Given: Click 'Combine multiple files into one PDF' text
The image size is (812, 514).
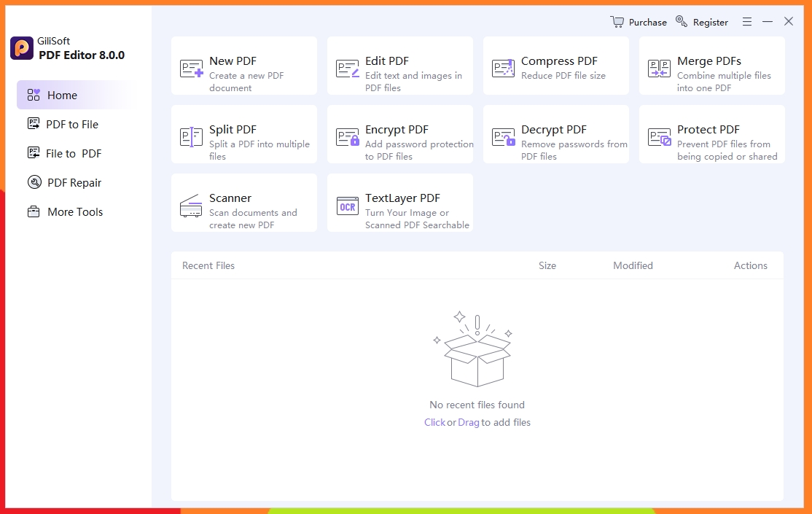Looking at the screenshot, I should [x=724, y=82].
